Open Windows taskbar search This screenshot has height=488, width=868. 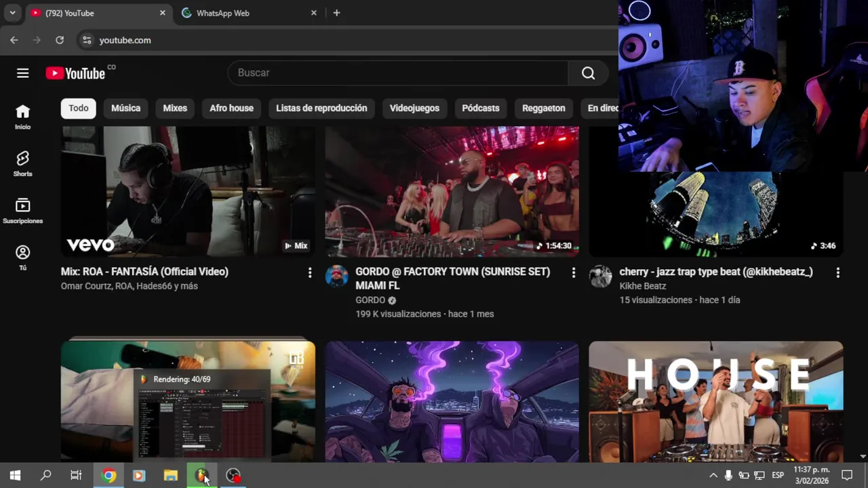tap(46, 476)
